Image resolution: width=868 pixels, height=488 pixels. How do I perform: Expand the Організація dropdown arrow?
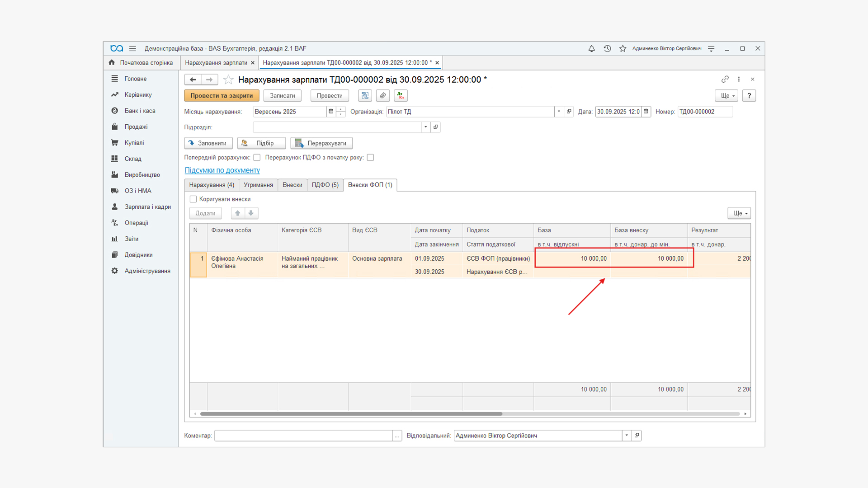[559, 112]
